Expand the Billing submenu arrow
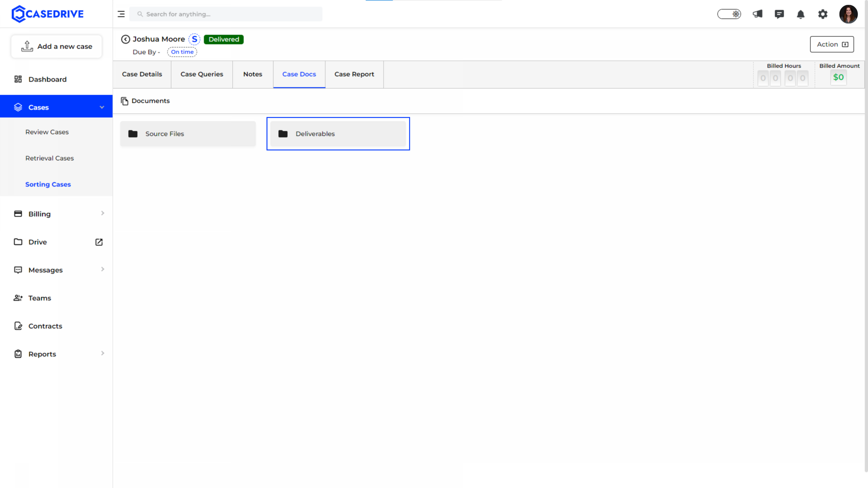This screenshot has width=868, height=488. coord(103,213)
